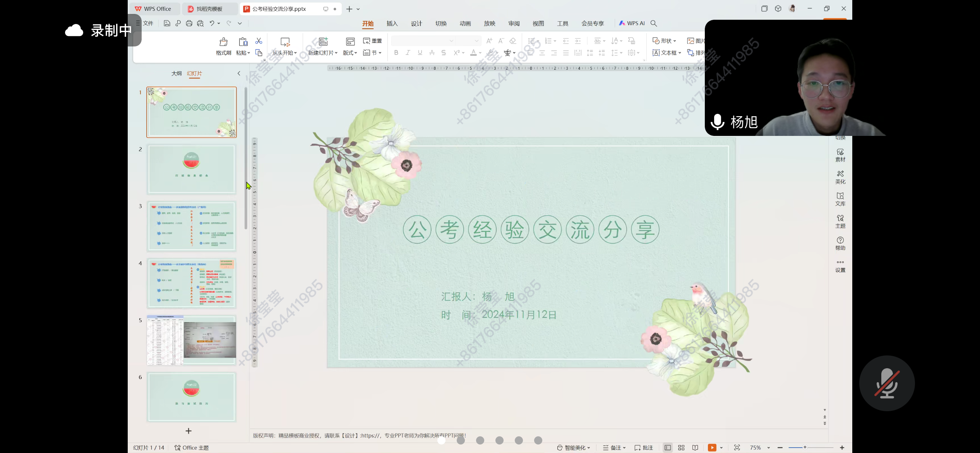Select slide 3 thumbnail in panel
Image resolution: width=980 pixels, height=453 pixels.
click(x=191, y=226)
